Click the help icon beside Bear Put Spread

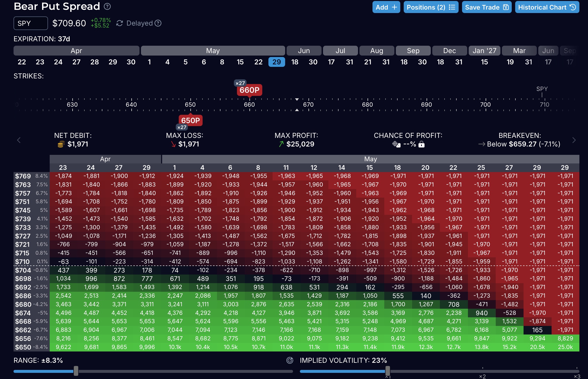107,6
